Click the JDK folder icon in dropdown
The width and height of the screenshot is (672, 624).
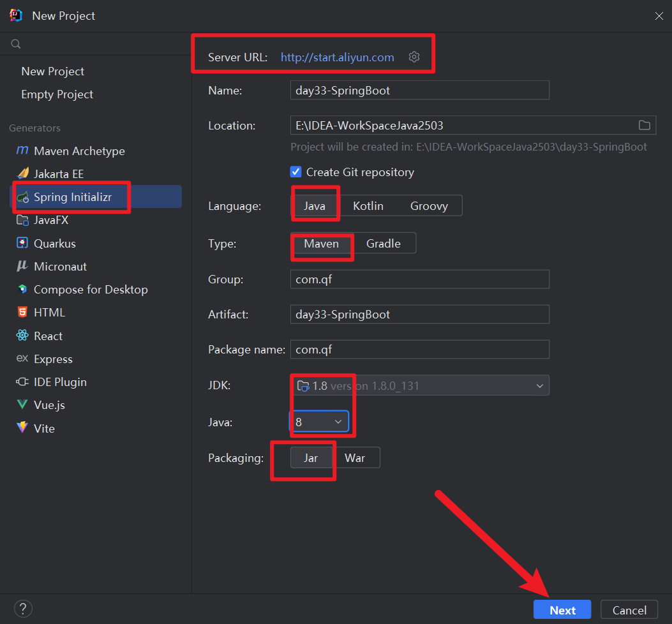pyautogui.click(x=303, y=386)
